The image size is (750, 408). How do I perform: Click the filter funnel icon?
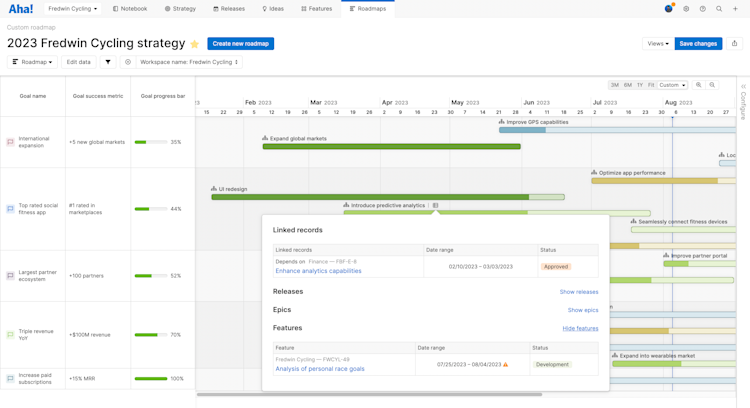click(x=108, y=62)
